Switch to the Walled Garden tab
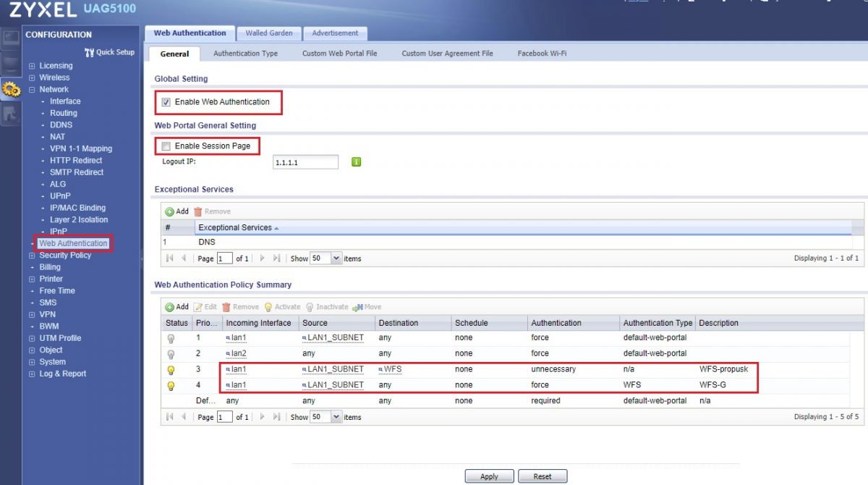 (x=268, y=33)
